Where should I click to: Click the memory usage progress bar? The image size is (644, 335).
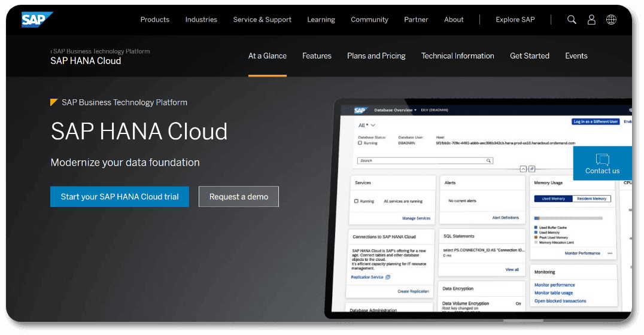click(x=568, y=218)
